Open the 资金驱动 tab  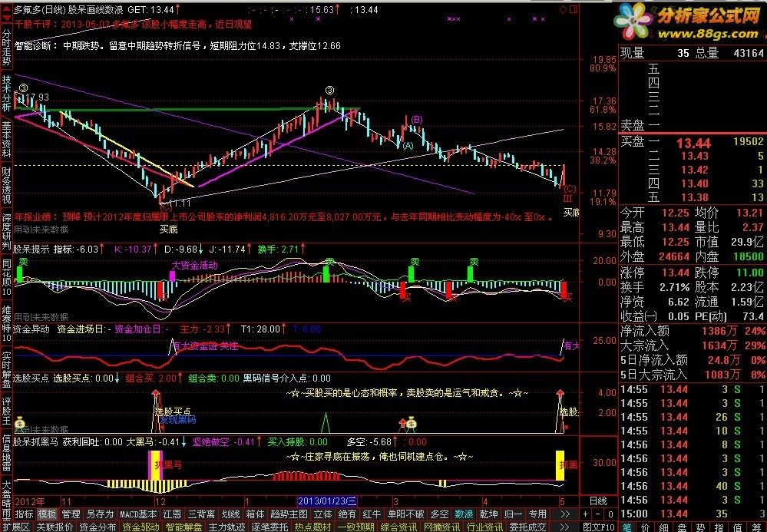141,527
